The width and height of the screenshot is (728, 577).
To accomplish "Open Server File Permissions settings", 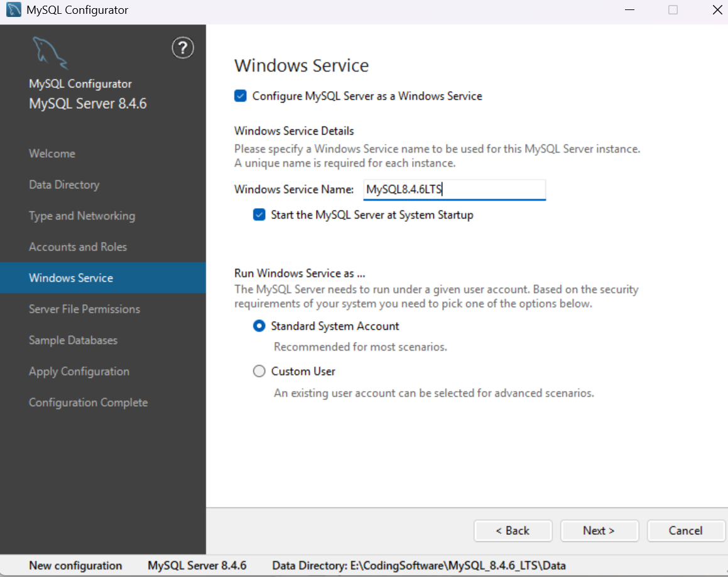I will tap(84, 309).
